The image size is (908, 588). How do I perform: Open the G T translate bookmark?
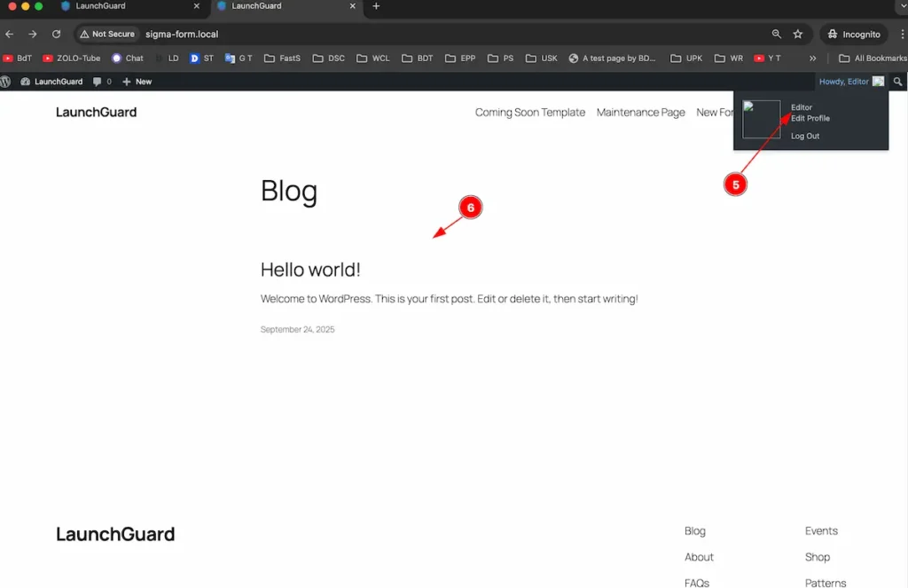(239, 58)
